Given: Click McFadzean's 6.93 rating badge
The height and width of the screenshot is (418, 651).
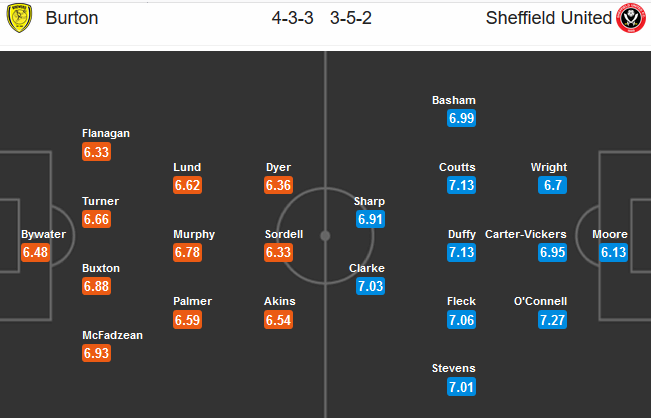Looking at the screenshot, I should coord(97,353).
